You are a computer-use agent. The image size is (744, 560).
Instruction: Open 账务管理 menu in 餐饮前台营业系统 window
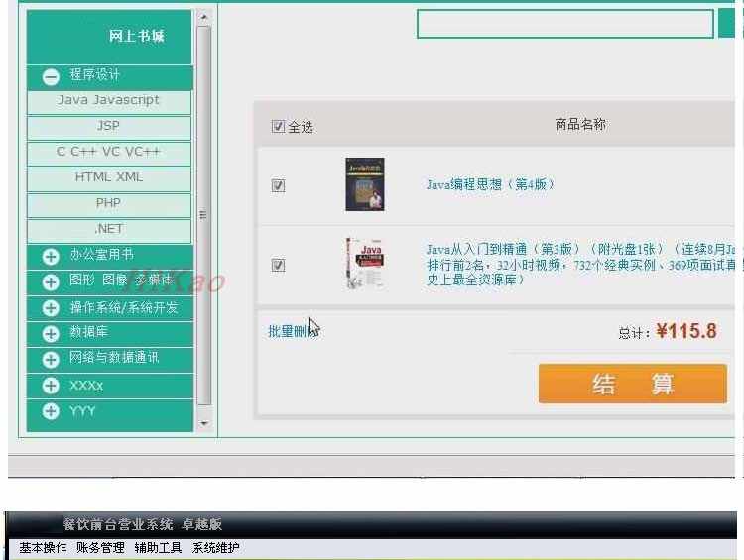click(x=100, y=548)
